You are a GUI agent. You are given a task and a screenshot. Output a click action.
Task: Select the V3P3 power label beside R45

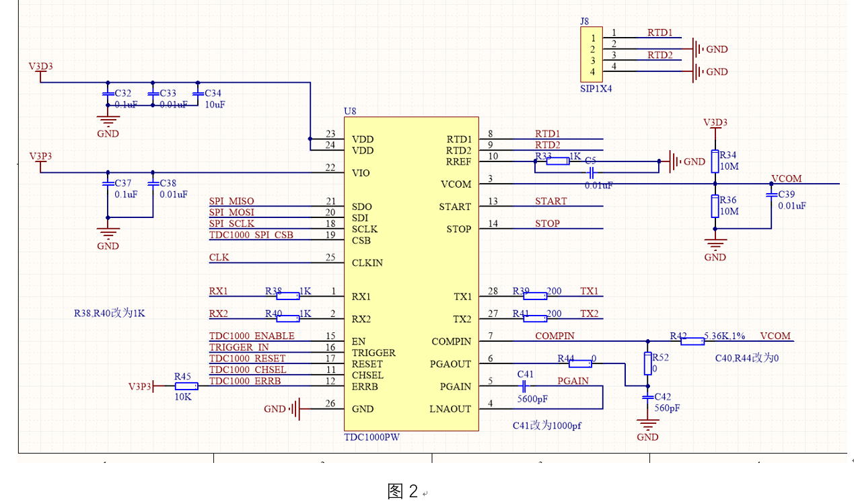pos(139,386)
